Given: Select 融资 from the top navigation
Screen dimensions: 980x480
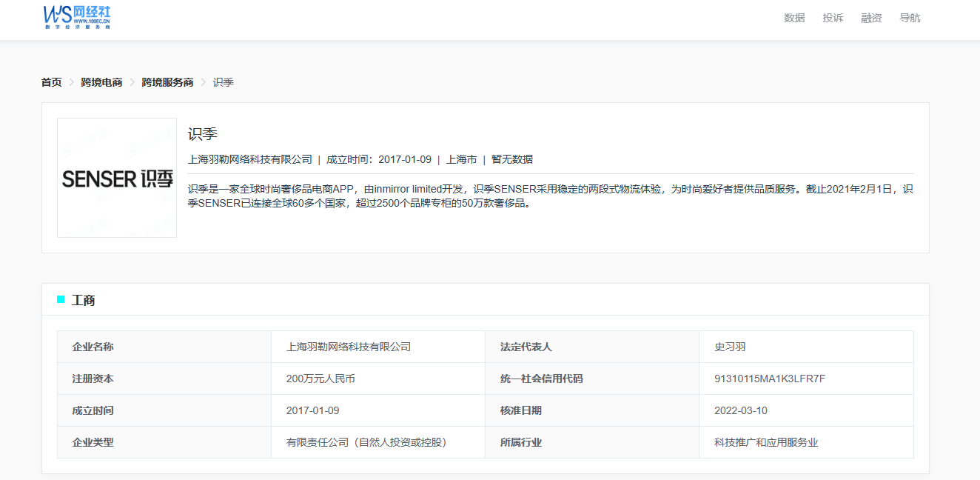Looking at the screenshot, I should (871, 18).
